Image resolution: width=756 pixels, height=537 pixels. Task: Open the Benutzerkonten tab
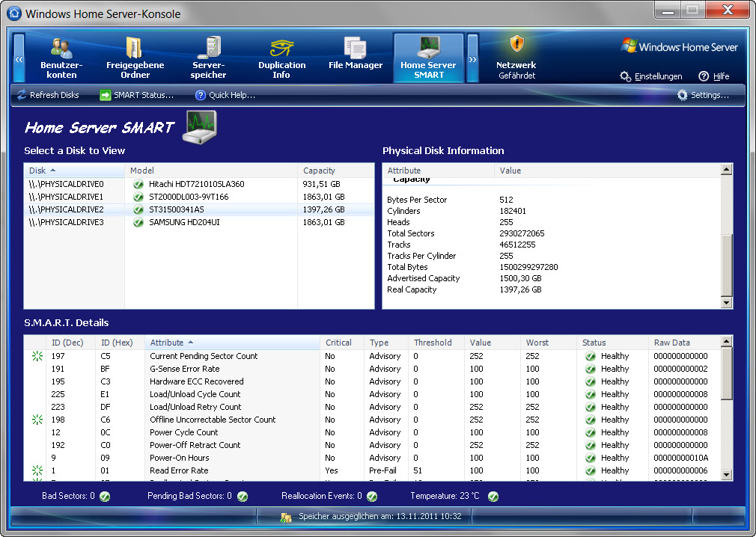(61, 58)
